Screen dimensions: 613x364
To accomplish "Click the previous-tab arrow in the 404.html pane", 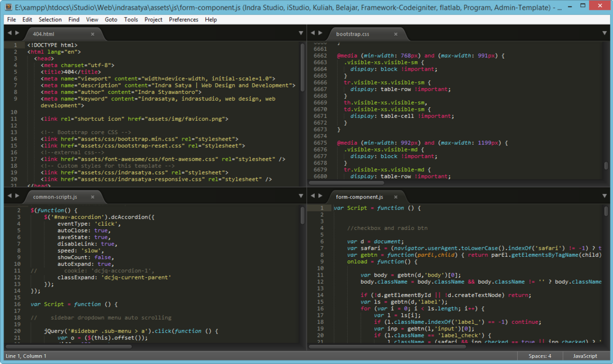I will [x=8, y=34].
